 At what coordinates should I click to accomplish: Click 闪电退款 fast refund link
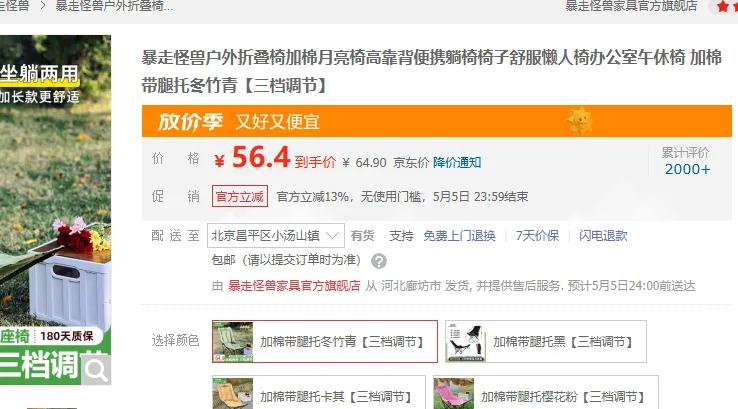(x=603, y=235)
